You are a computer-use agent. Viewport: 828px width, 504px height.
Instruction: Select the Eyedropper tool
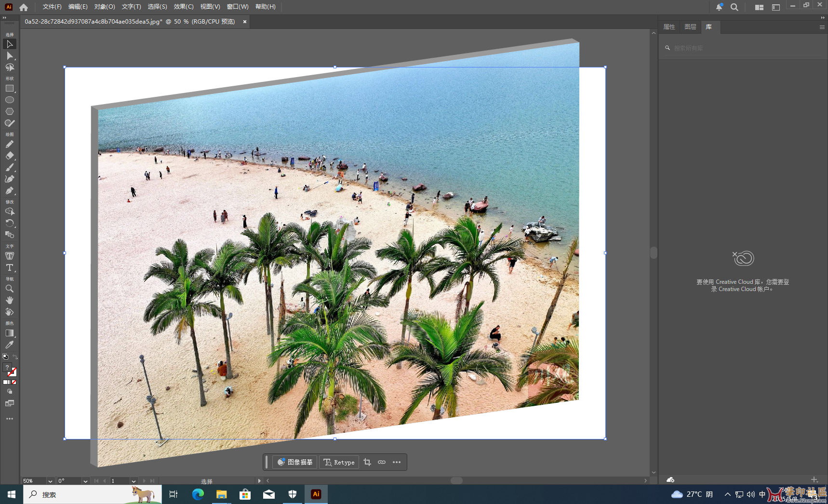[x=9, y=345]
